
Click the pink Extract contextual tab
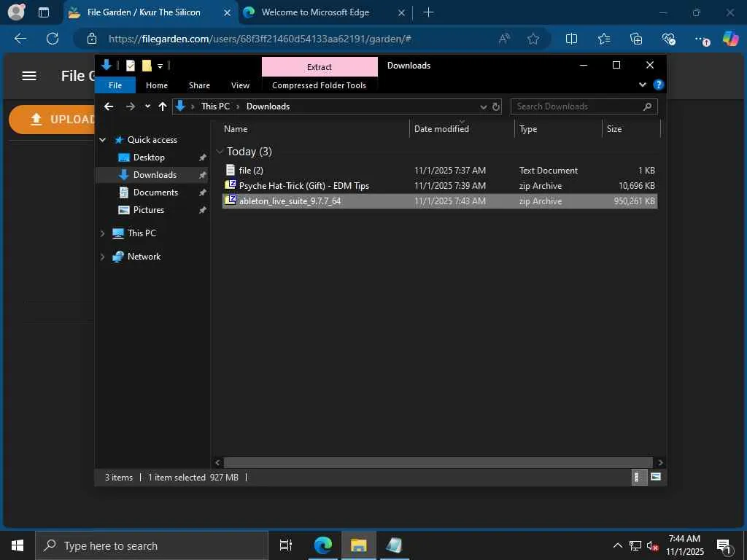pos(320,67)
